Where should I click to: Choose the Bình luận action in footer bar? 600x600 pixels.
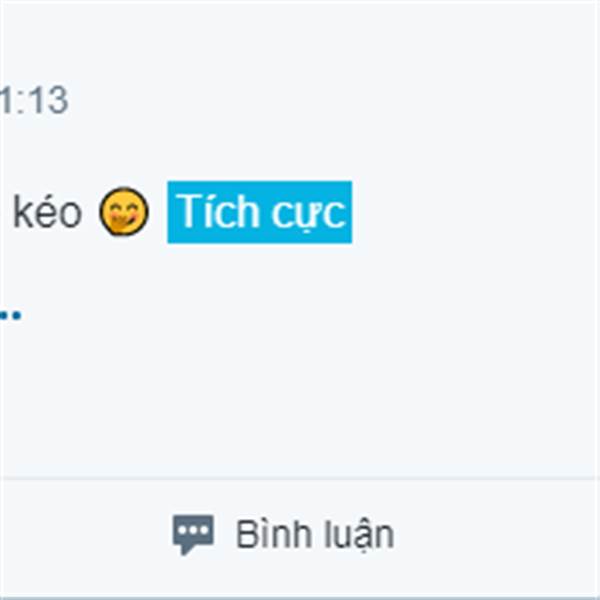284,534
